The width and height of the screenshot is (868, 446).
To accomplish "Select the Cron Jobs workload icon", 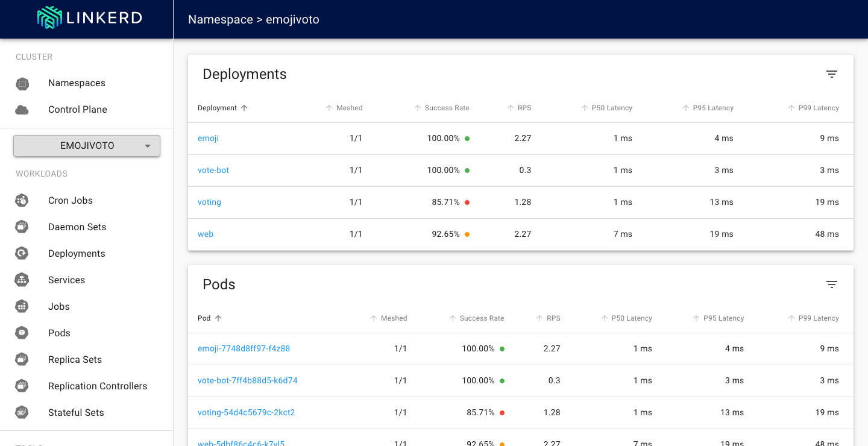I will click(22, 200).
